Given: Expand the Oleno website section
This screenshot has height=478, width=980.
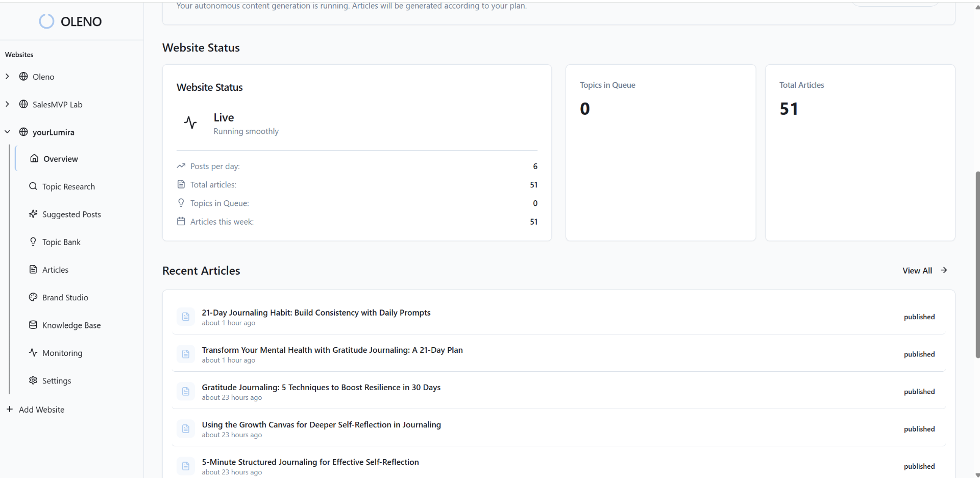Looking at the screenshot, I should pos(7,76).
